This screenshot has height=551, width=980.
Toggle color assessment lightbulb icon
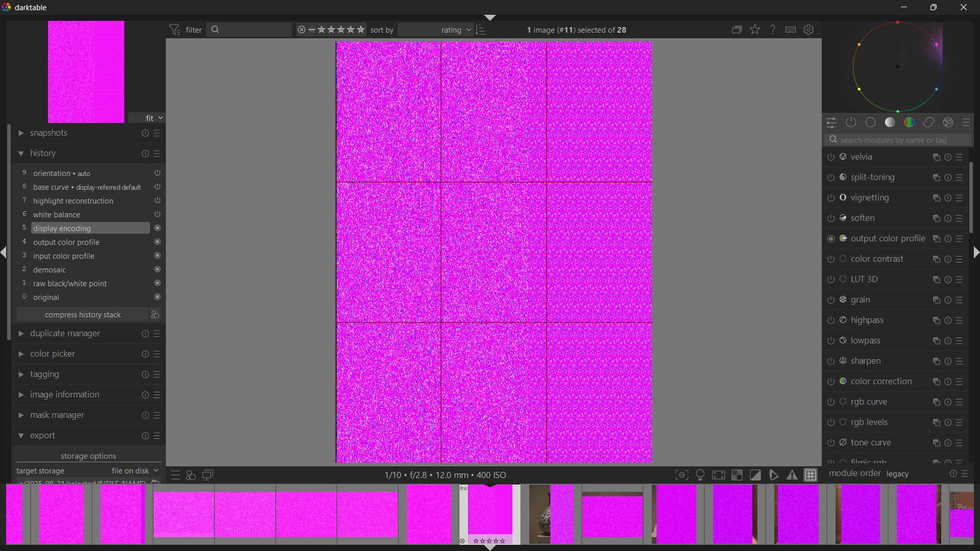[700, 475]
